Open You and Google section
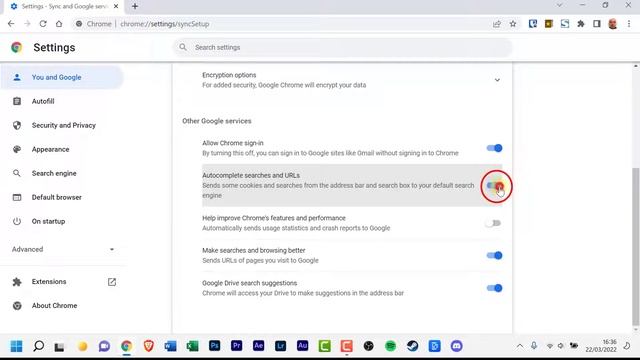Screen dimensions: 640x360 [62, 77]
